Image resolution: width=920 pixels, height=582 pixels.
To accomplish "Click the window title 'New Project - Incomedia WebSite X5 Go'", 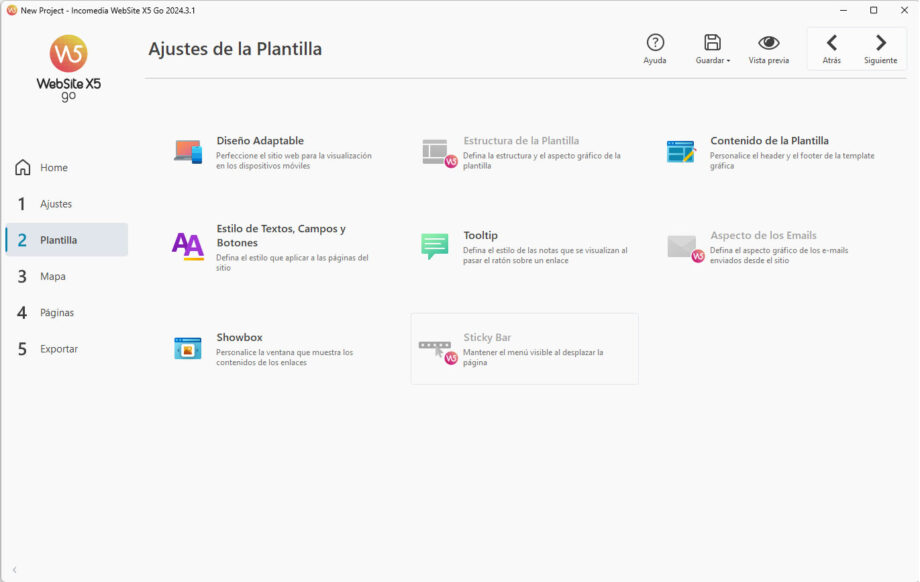I will point(108,11).
